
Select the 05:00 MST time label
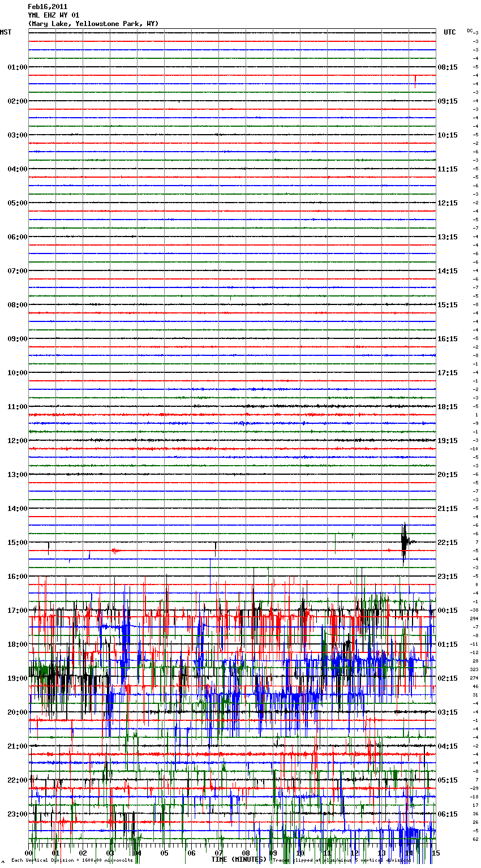(x=17, y=203)
